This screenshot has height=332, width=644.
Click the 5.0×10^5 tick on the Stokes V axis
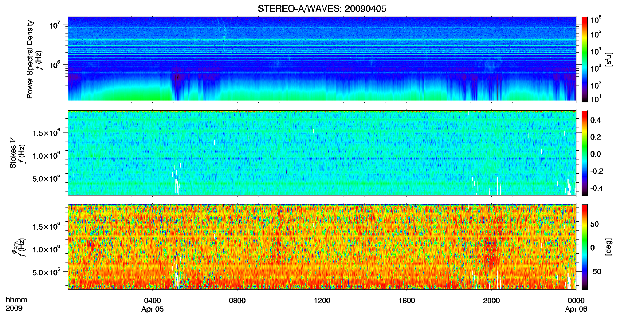click(x=46, y=178)
